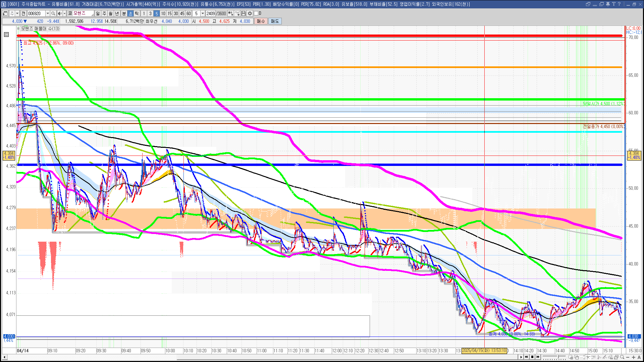644x362 pixels.
Task: Click the plus zoom-in icon at bottom
Action: [634, 357]
